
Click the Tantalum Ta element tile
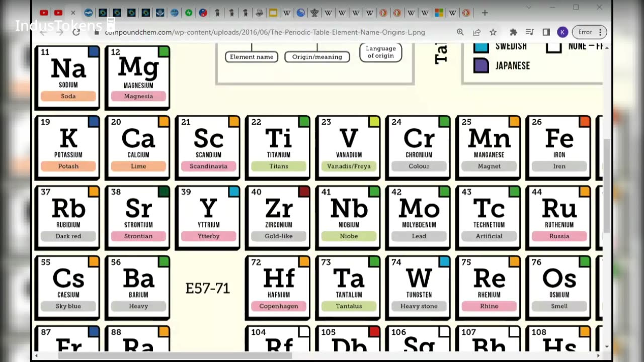[x=348, y=288]
